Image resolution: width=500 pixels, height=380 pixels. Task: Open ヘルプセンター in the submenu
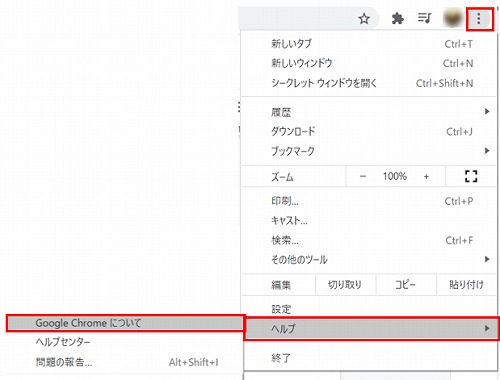(x=126, y=342)
